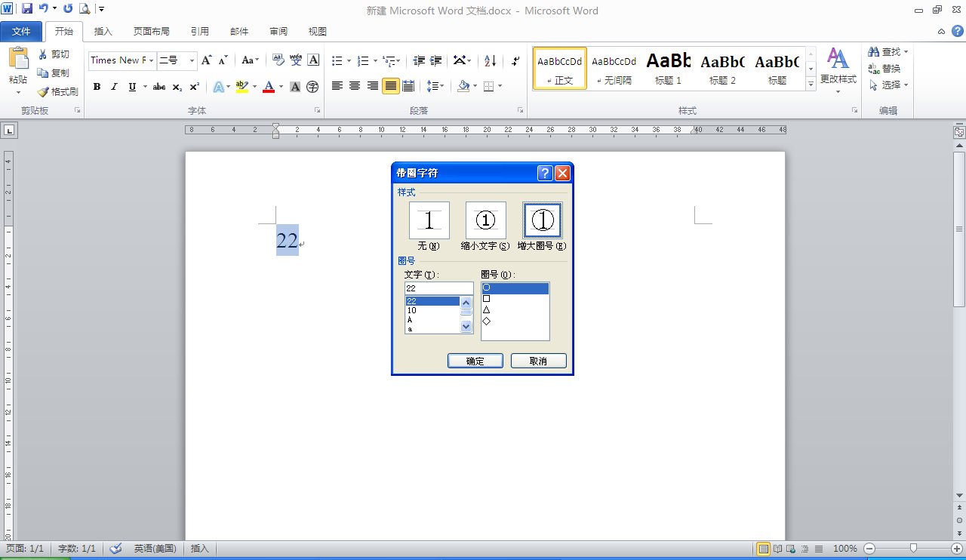Click the enclosed character (字) icon
The width and height of the screenshot is (966, 560).
pos(312,87)
